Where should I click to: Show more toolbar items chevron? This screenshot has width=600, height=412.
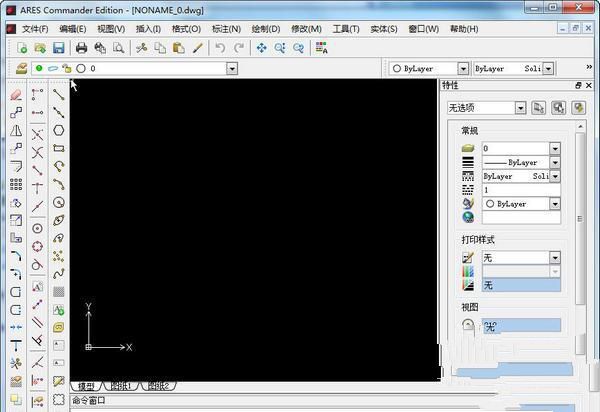tap(589, 67)
